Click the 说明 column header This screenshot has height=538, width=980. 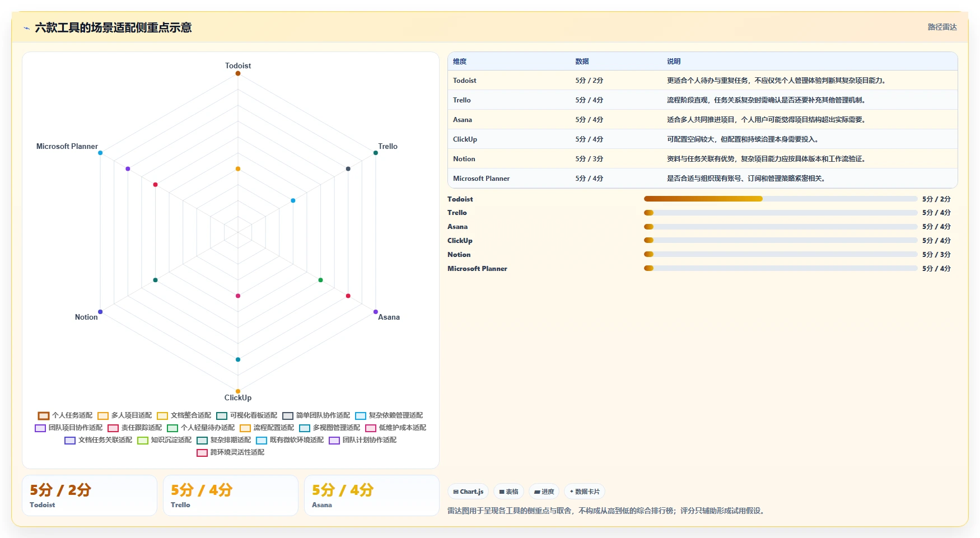click(x=674, y=62)
